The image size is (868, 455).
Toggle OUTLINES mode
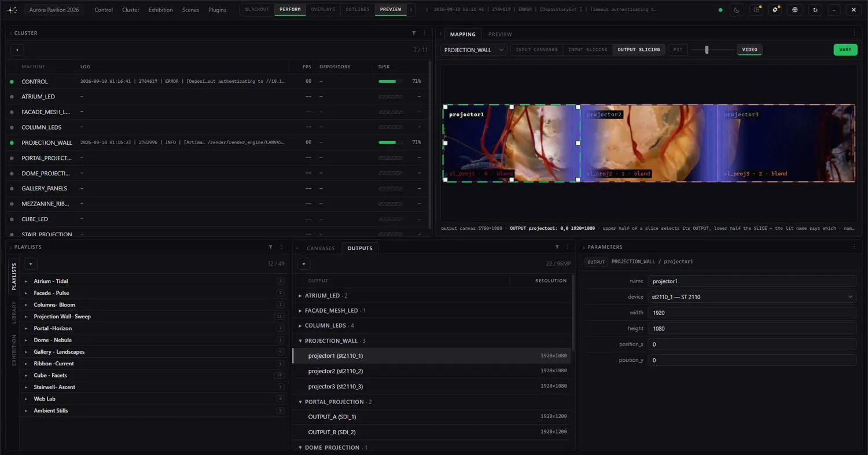point(358,10)
